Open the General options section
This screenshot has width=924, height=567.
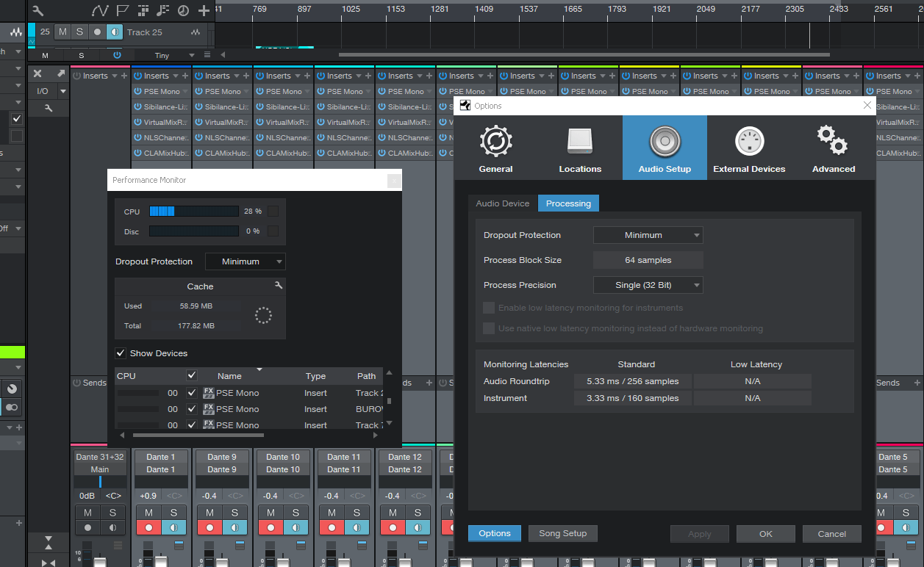495,148
